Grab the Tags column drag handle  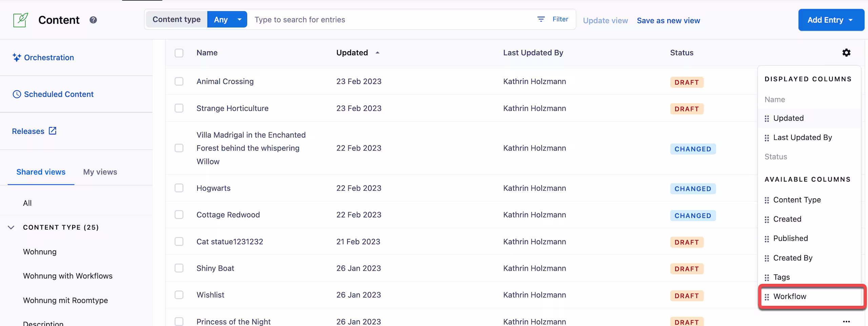tap(767, 278)
